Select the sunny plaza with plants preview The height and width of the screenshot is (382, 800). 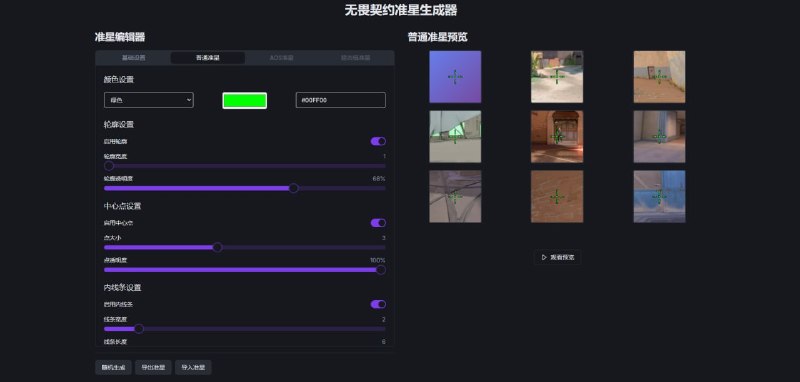(x=557, y=77)
